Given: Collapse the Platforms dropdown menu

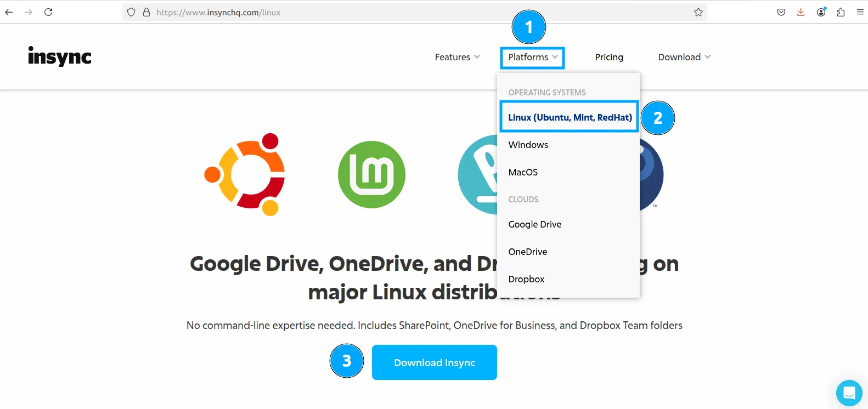Looking at the screenshot, I should pos(532,57).
